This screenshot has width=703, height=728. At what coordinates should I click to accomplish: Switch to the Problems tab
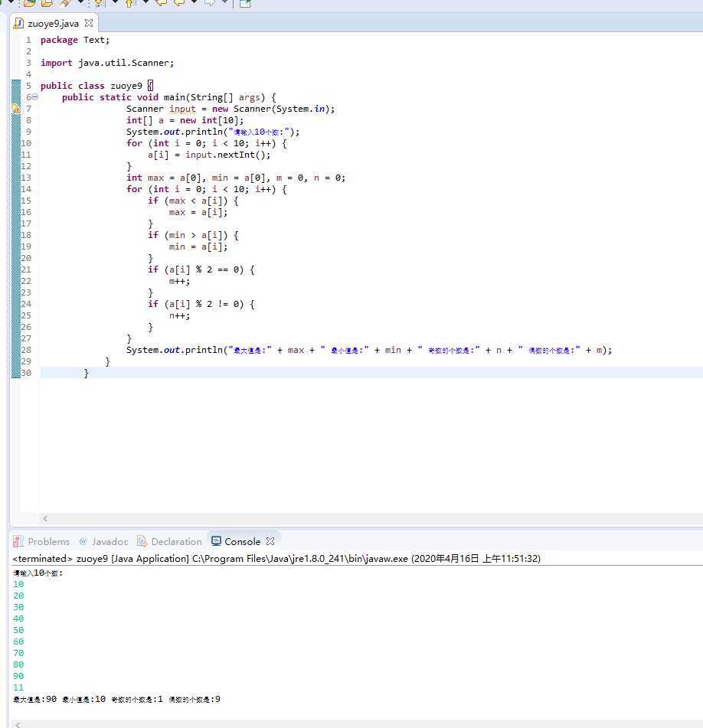48,541
